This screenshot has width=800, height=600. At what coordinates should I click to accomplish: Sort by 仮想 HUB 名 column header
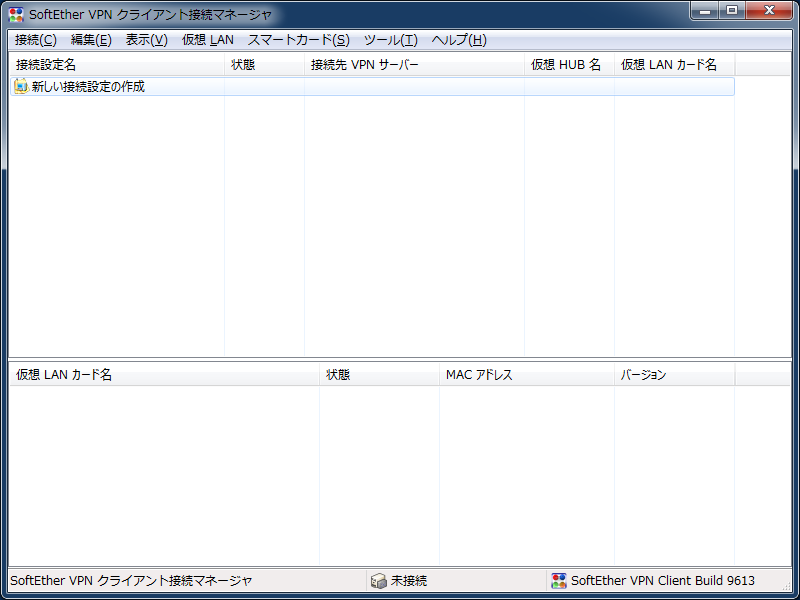pyautogui.click(x=569, y=65)
